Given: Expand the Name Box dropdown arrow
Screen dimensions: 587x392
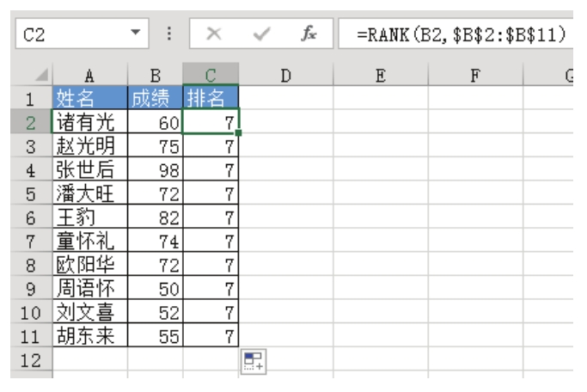Looking at the screenshot, I should tap(135, 34).
